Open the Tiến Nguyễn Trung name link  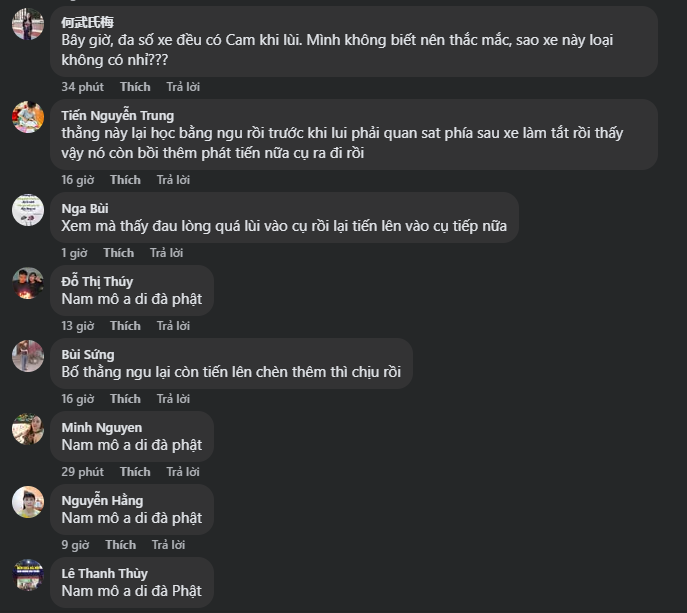click(117, 115)
